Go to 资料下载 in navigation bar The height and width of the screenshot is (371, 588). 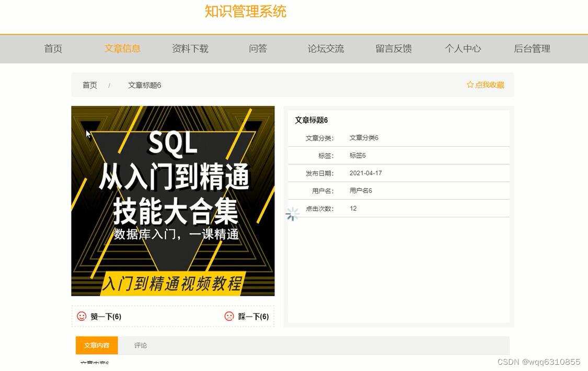click(190, 49)
